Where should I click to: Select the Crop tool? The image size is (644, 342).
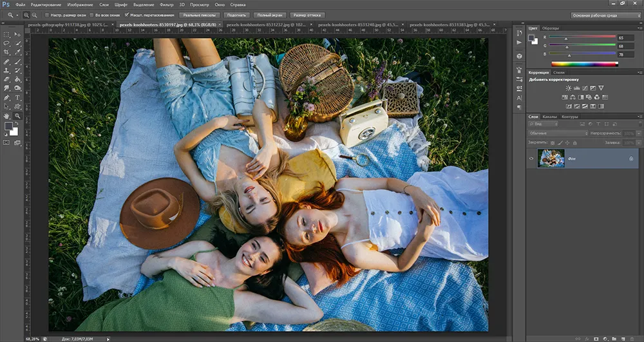pos(6,53)
